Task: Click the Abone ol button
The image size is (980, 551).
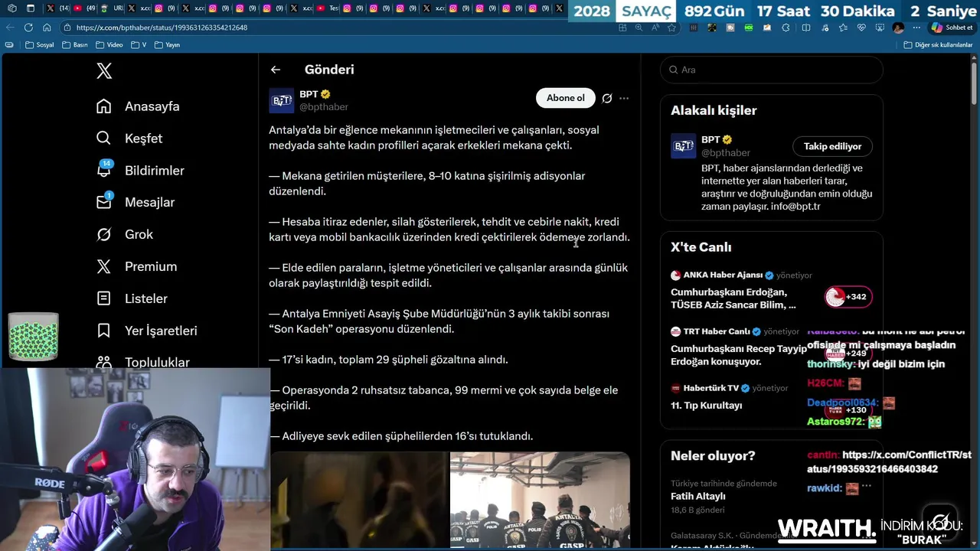Action: 565,98
